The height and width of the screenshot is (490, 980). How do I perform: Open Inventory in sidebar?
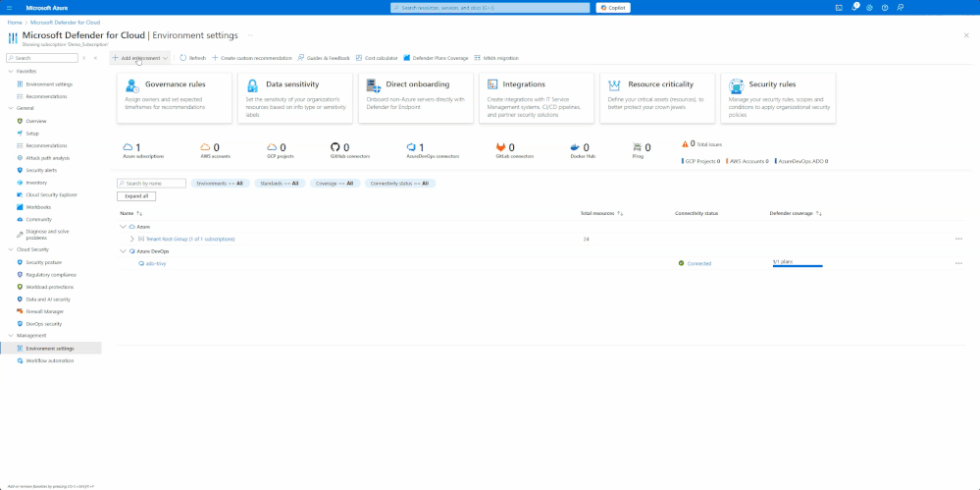(x=36, y=183)
